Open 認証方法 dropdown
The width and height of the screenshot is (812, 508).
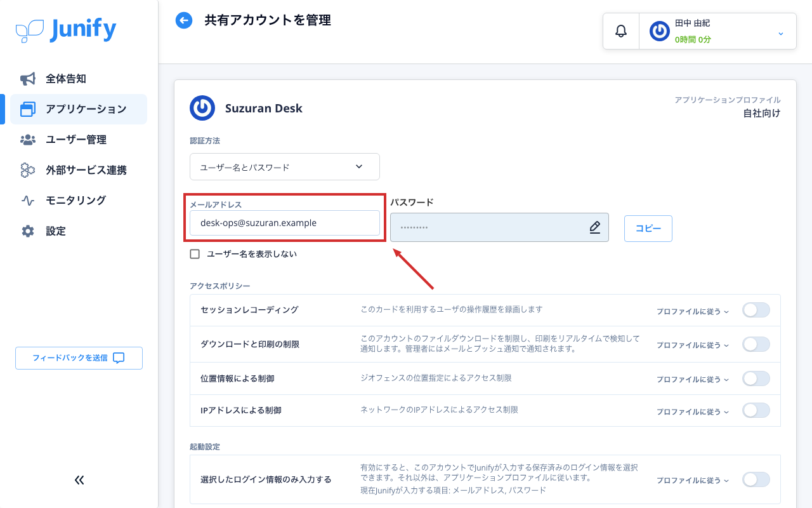point(285,167)
